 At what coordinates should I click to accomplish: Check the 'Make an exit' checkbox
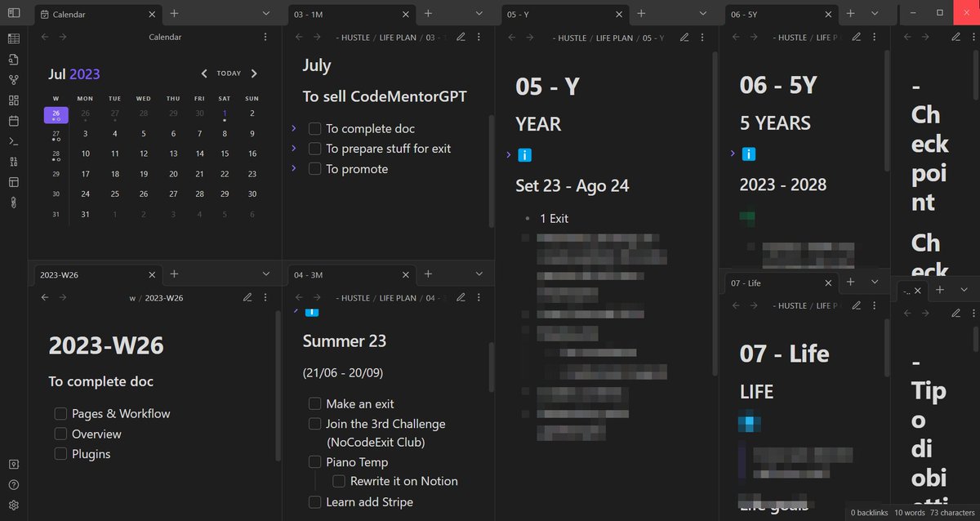[x=314, y=403]
